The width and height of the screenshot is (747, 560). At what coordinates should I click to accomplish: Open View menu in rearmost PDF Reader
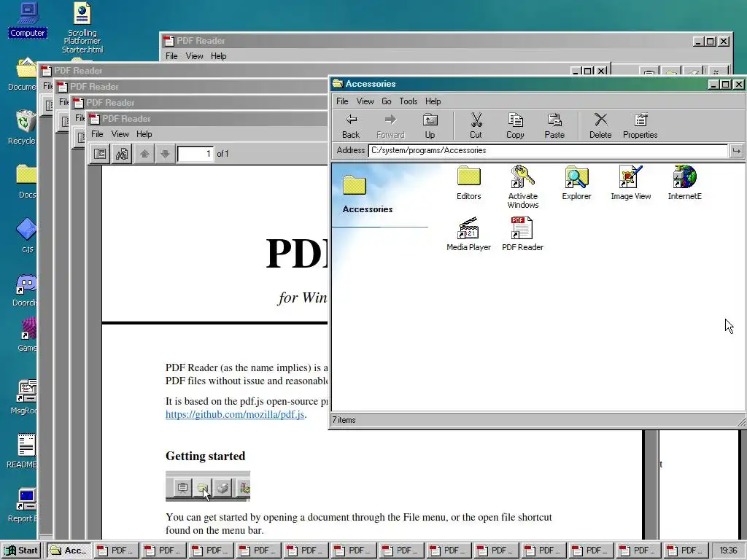[x=194, y=56]
